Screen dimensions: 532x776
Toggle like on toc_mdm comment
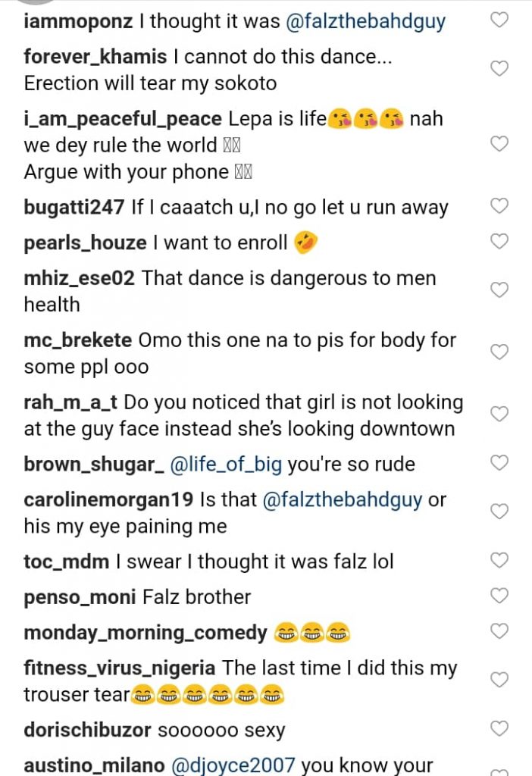pos(499,560)
